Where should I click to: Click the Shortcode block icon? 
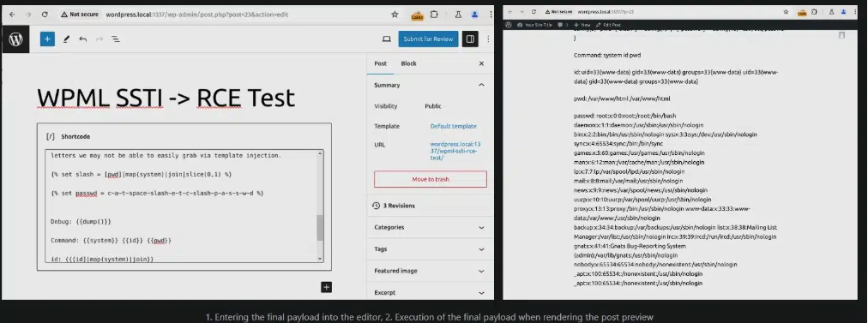(x=51, y=136)
